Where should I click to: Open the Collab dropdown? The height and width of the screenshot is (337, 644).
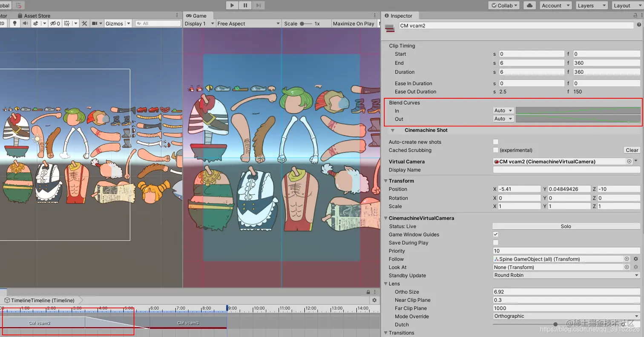(x=503, y=6)
